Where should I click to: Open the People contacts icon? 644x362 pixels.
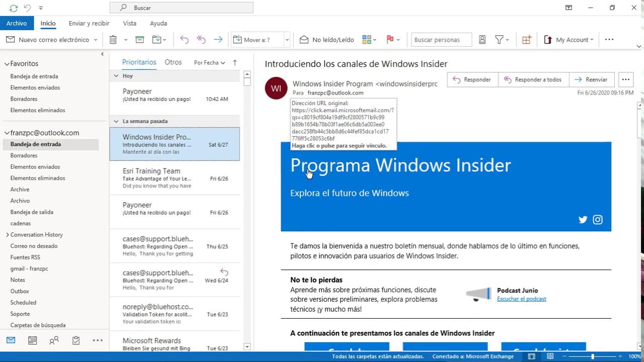click(54, 340)
